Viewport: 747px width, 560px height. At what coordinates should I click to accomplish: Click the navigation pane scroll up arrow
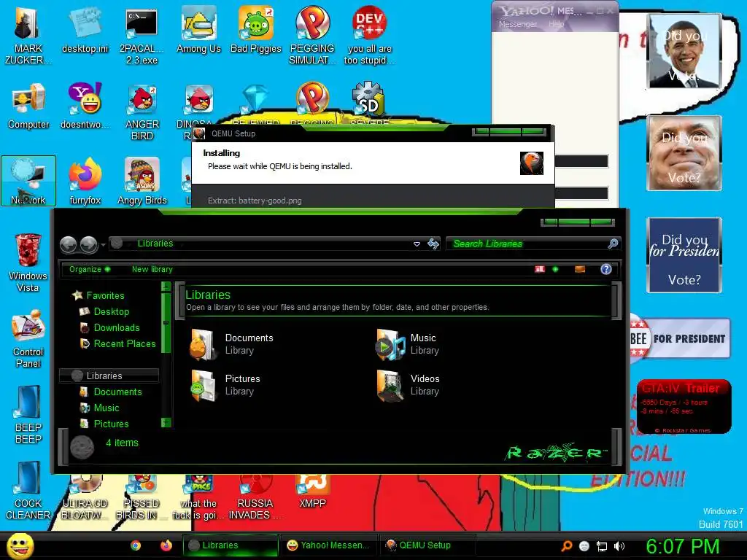[166, 286]
